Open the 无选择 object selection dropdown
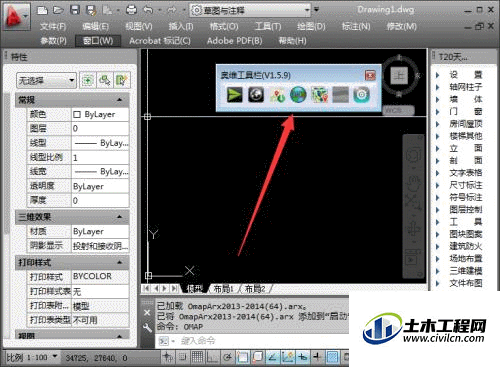Image resolution: width=500 pixels, height=367 pixels. click(x=46, y=80)
